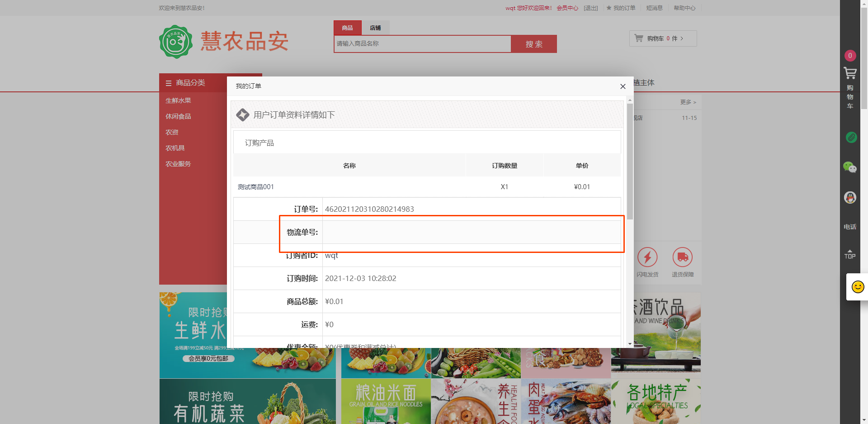Open 我的订单 link in top bar

(x=624, y=8)
